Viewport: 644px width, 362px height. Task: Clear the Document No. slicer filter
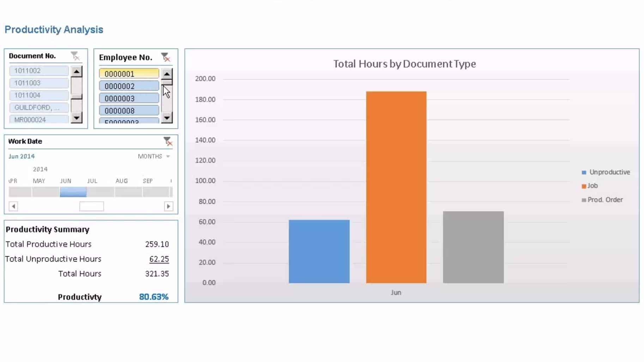pos(75,56)
